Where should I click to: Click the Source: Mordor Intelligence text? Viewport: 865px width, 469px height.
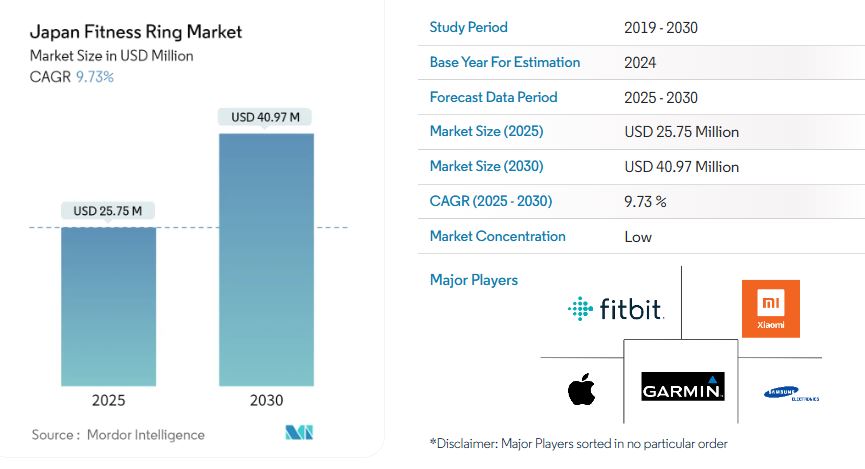118,435
